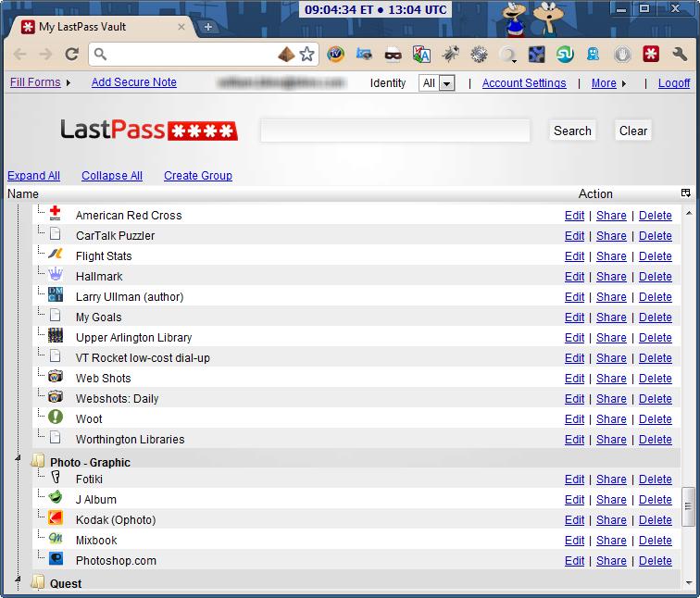Click the Hallmark crown icon
This screenshot has height=598, width=700.
pyautogui.click(x=56, y=274)
